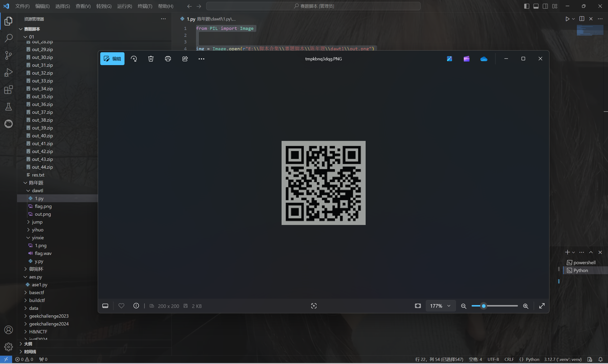This screenshot has width=608, height=364.
Task: Open the Run menu
Action: 124,6
